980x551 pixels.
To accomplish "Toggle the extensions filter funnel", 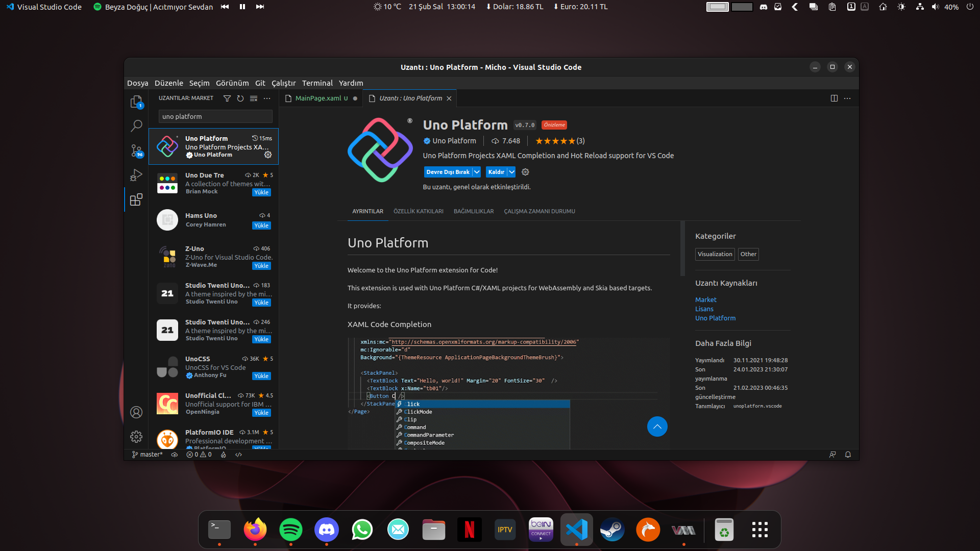I will (227, 98).
